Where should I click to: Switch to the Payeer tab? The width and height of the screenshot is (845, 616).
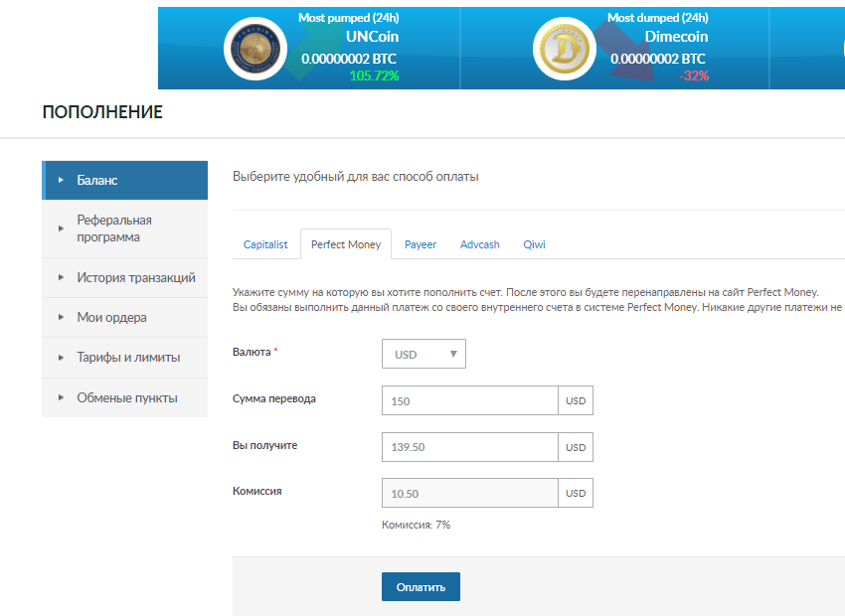point(421,244)
